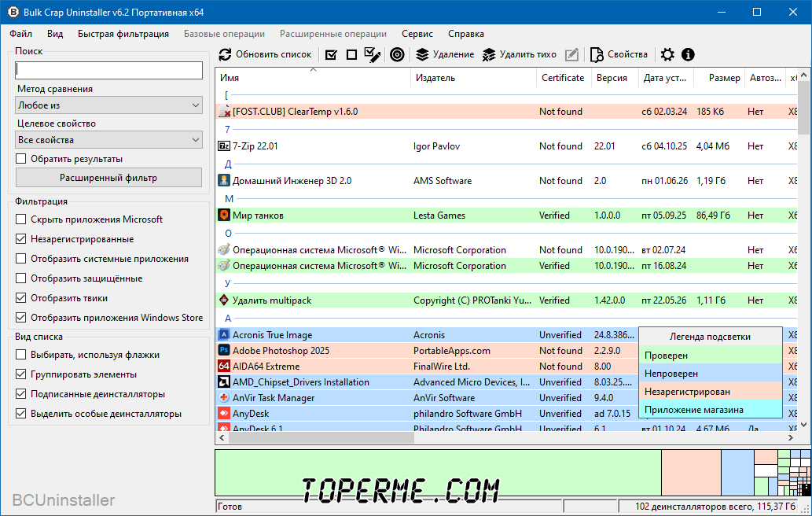Open the Справка menu

[x=466, y=34]
